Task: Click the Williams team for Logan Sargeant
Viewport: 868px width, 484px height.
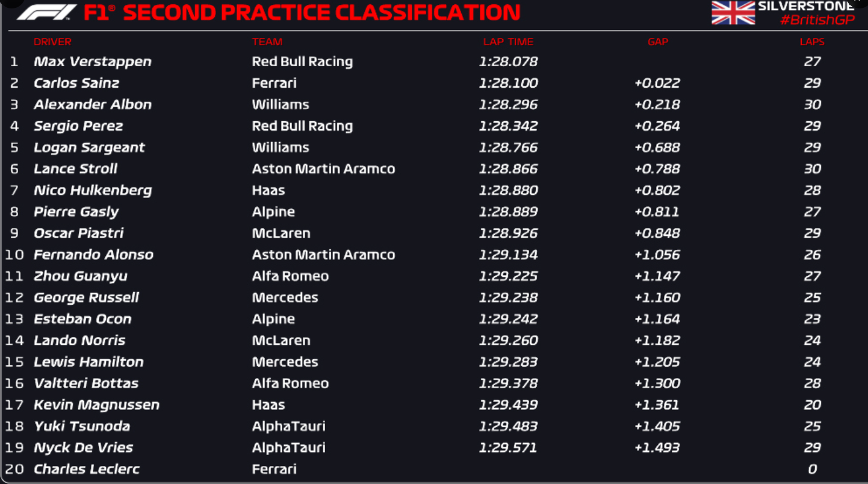Action: [x=281, y=147]
